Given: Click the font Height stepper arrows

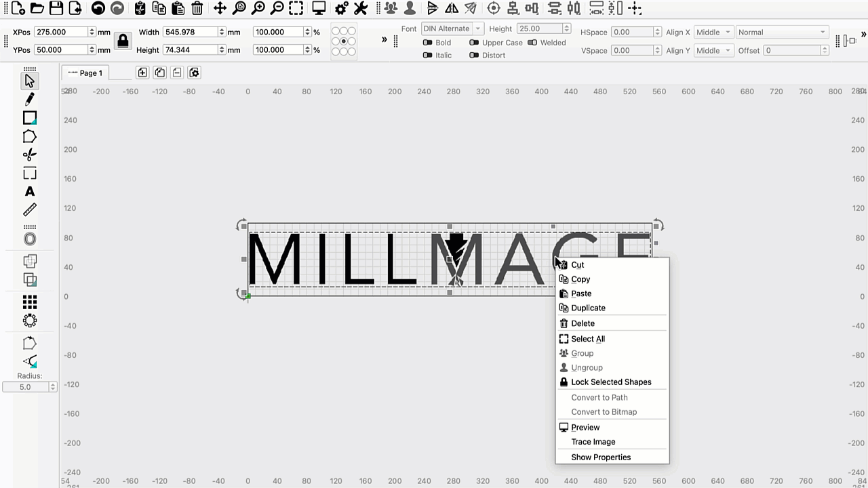Looking at the screenshot, I should coord(566,28).
